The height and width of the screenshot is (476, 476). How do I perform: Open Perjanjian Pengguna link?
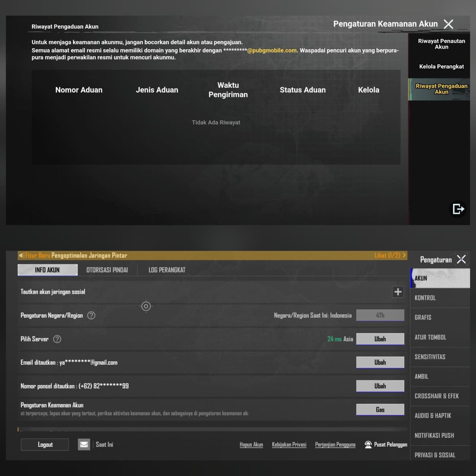click(x=335, y=445)
